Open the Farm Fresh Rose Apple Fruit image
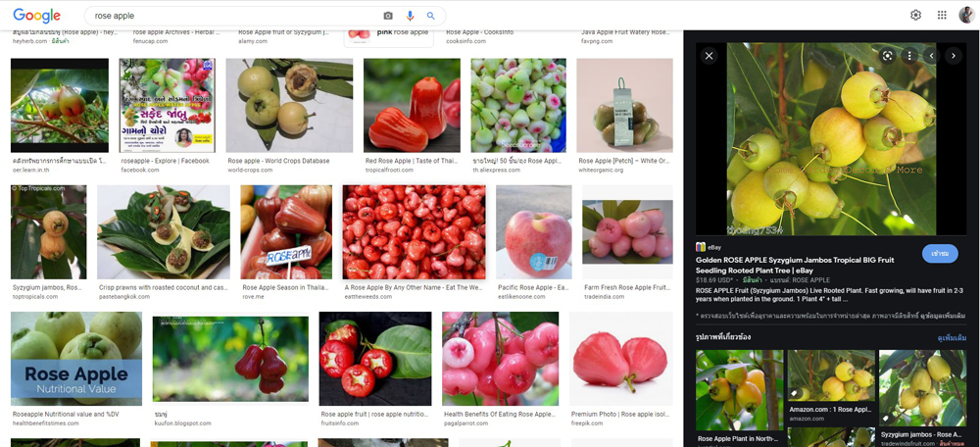 point(627,232)
